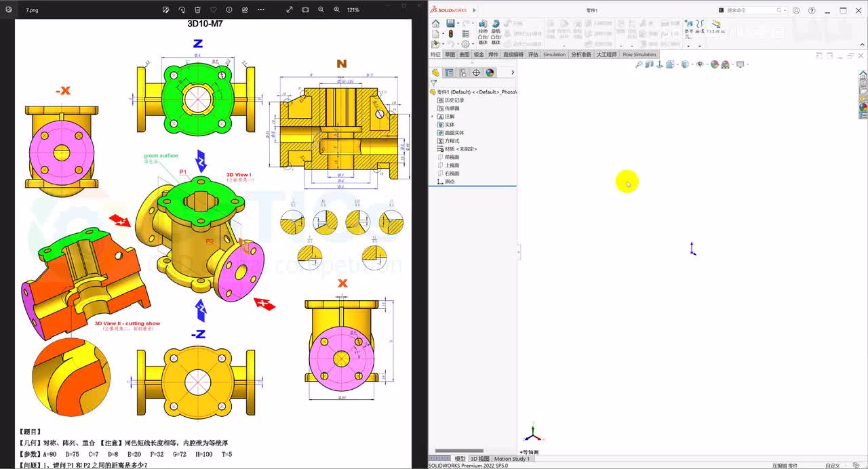Viewport: 868px width, 469px height.
Task: Click the Open file icon in SOLIDWORKS
Action: pos(435,44)
